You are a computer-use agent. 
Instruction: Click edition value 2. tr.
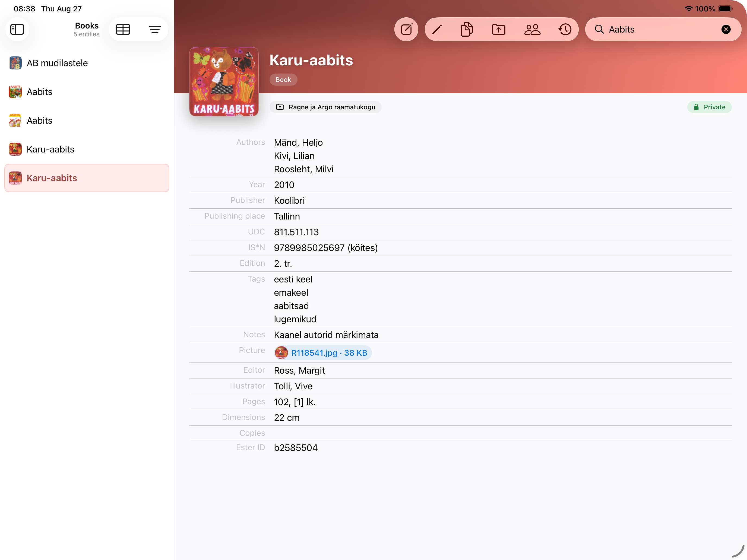(283, 263)
